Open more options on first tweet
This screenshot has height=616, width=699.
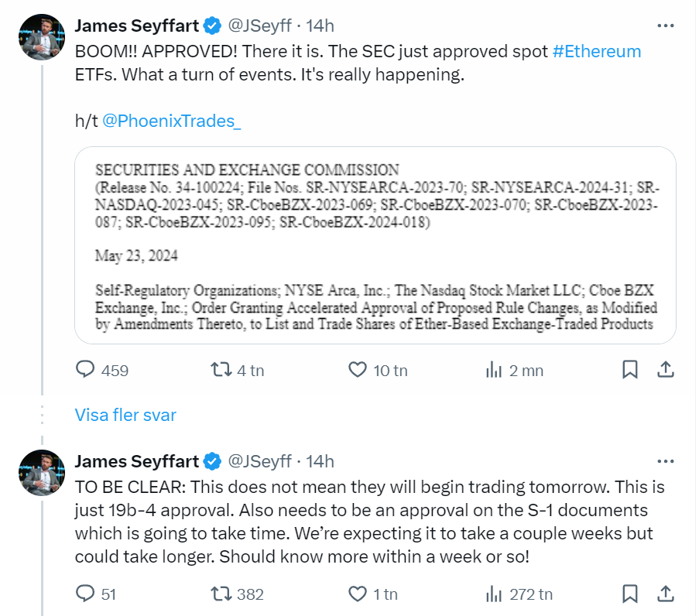(x=665, y=26)
